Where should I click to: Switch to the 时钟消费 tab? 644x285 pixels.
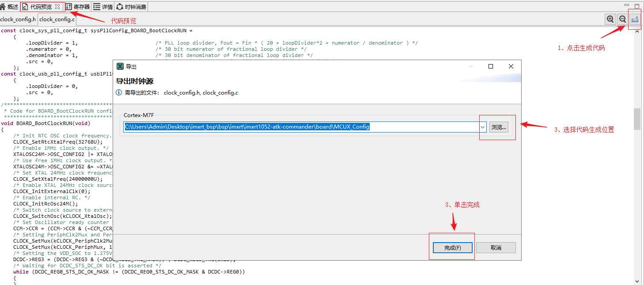point(131,7)
